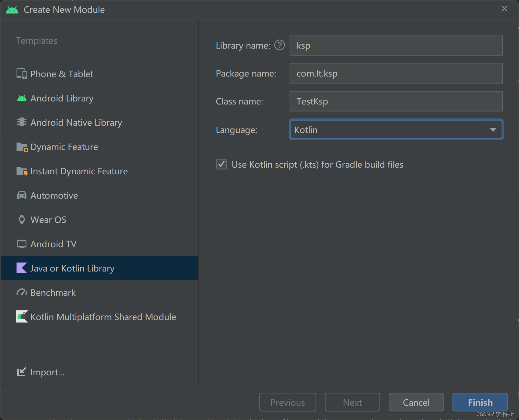Focus the Package name field com.lt.ksp
Viewport: 519px width, 420px height.
point(396,73)
